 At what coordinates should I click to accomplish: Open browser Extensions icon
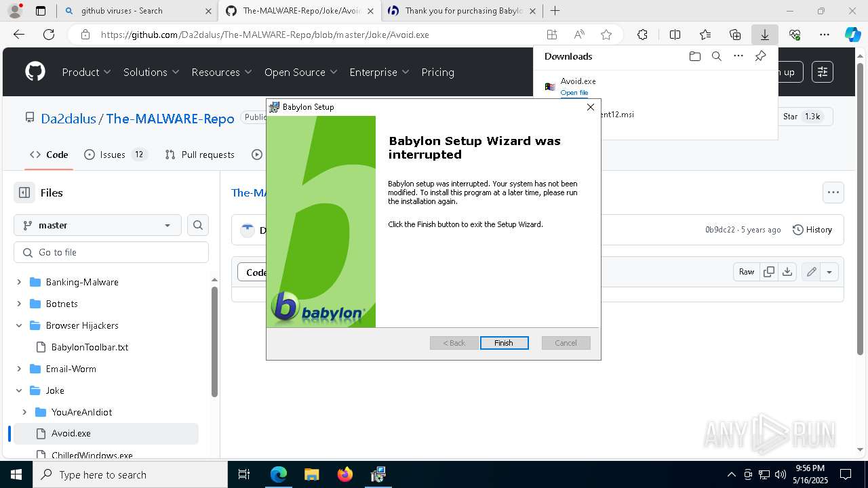(x=642, y=35)
